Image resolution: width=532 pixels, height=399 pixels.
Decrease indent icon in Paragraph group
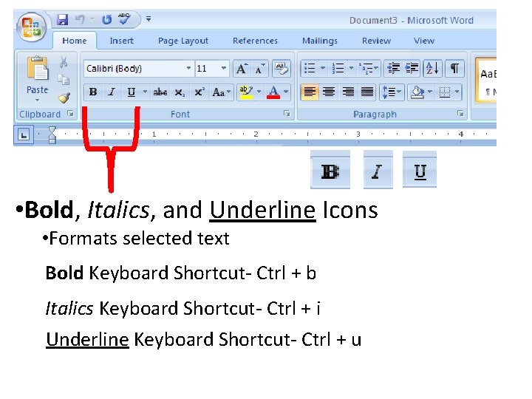[x=393, y=68]
